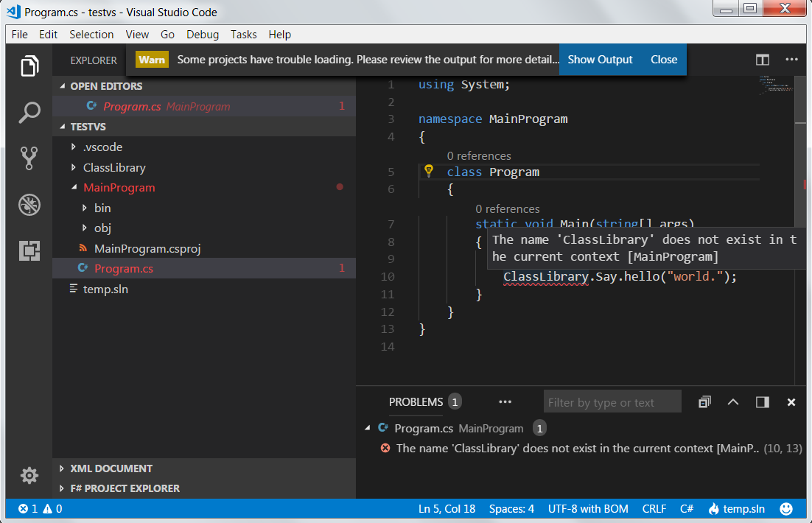Viewport: 812px width, 523px height.
Task: Click the feedback smiley in status bar
Action: pos(786,509)
